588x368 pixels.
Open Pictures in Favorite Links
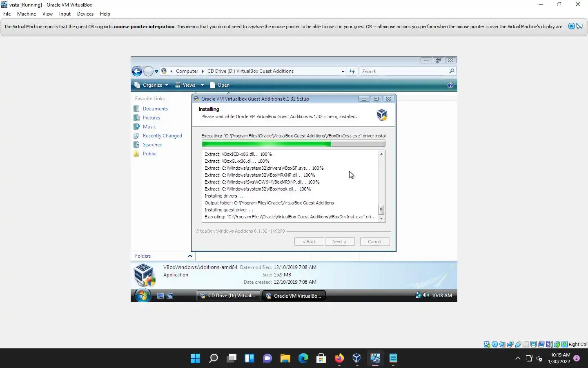coord(151,118)
